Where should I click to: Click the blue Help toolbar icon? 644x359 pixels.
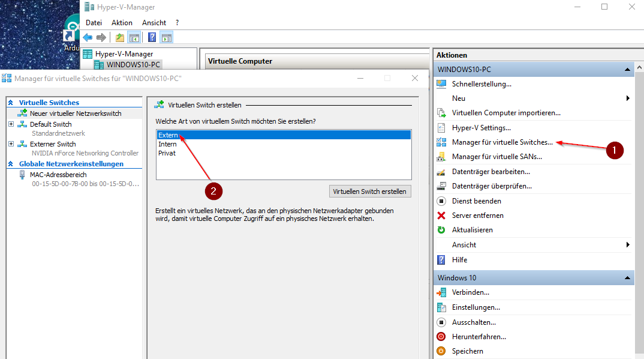click(152, 37)
